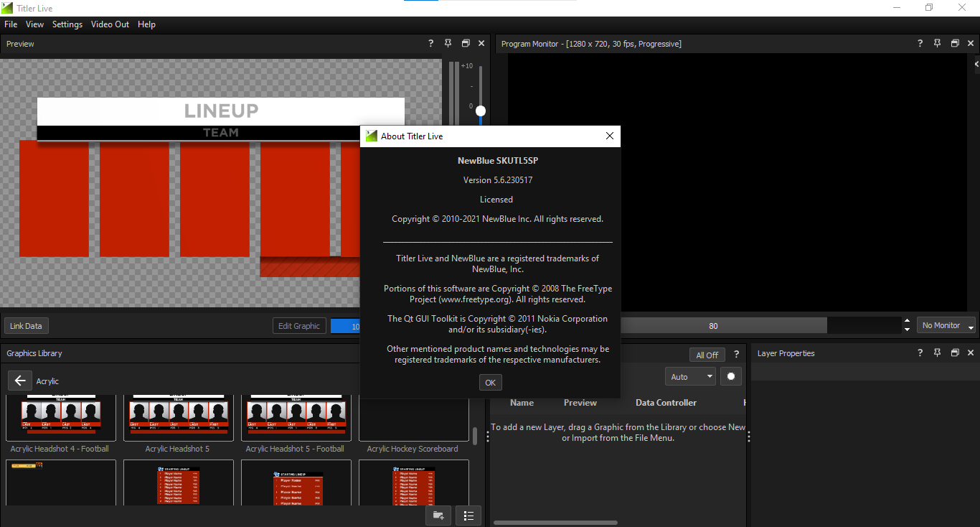Select the Acrylic Headshot 5 - Football thumbnail
This screenshot has height=527, width=980.
pos(296,418)
